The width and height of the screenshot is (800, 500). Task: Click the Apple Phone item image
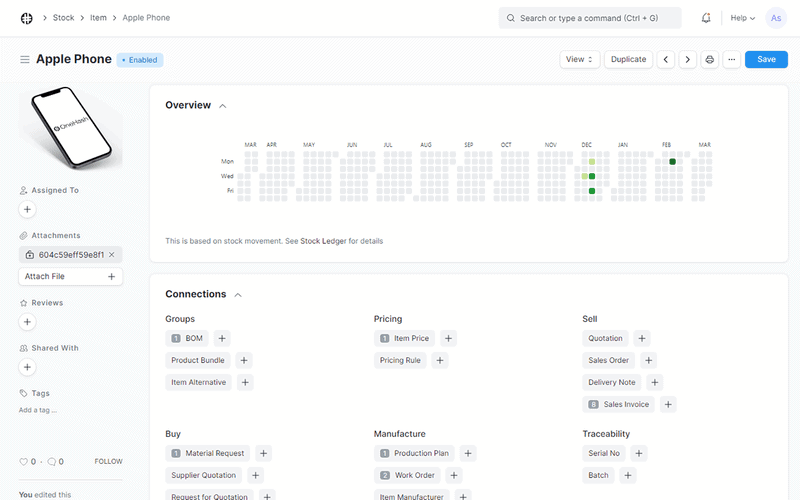(x=70, y=128)
